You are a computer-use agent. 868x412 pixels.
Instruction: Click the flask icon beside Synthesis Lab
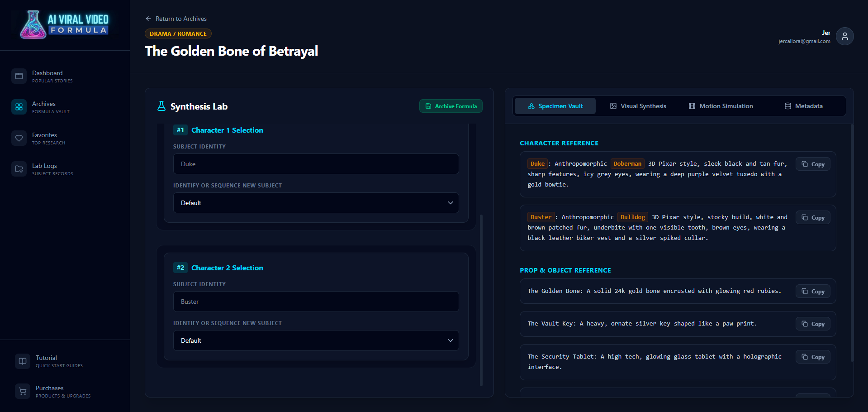pos(161,106)
